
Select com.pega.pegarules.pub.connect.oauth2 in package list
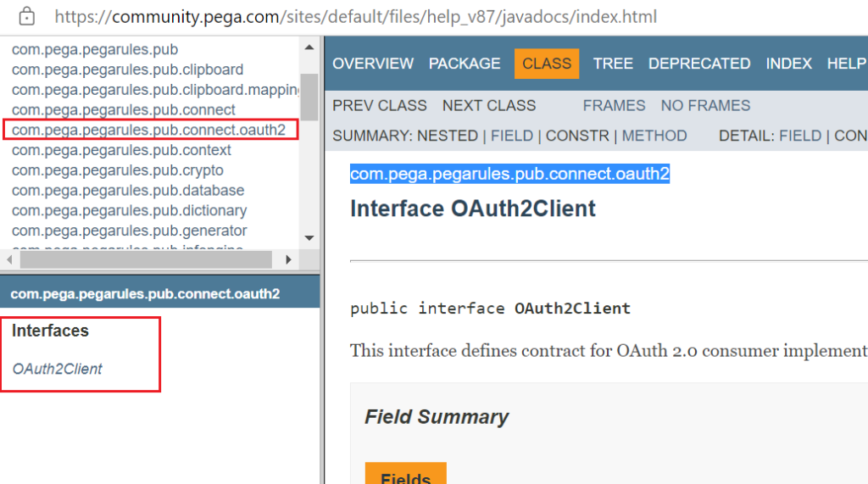point(149,130)
